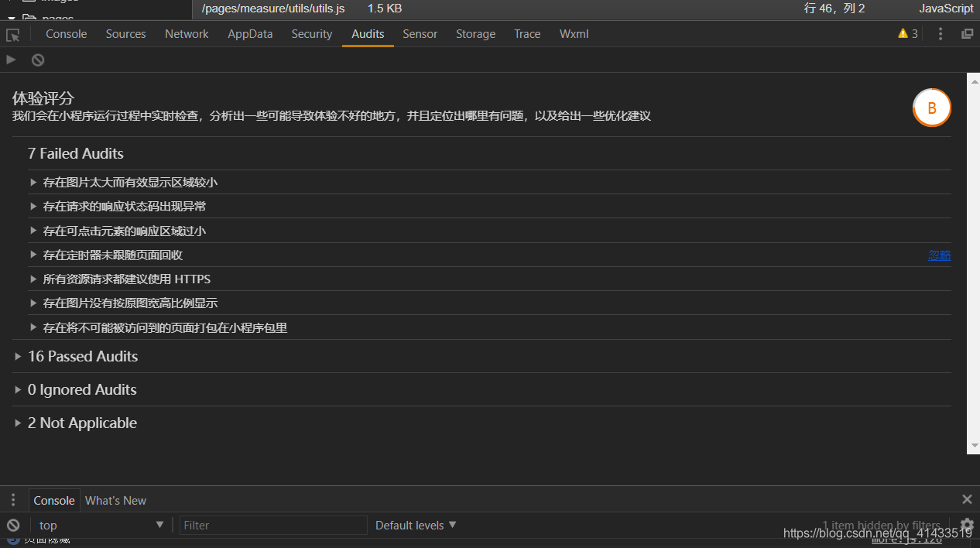This screenshot has width=980, height=548.
Task: Start audit with the run play icon
Action: click(11, 60)
